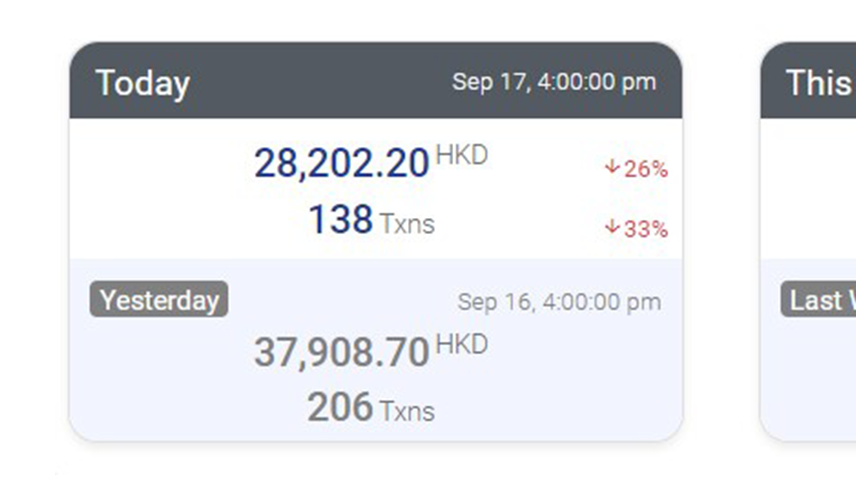Open today's 138 transactions count
Screen dimensions: 856x490
[340, 220]
